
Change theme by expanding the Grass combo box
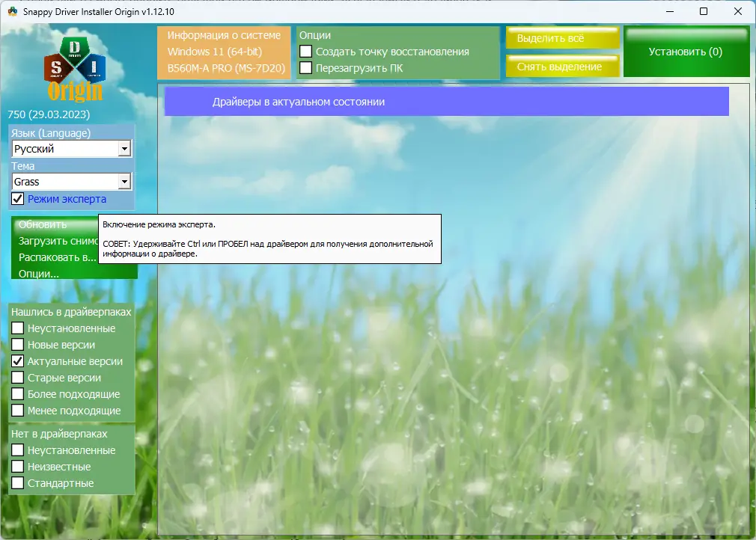pyautogui.click(x=124, y=181)
